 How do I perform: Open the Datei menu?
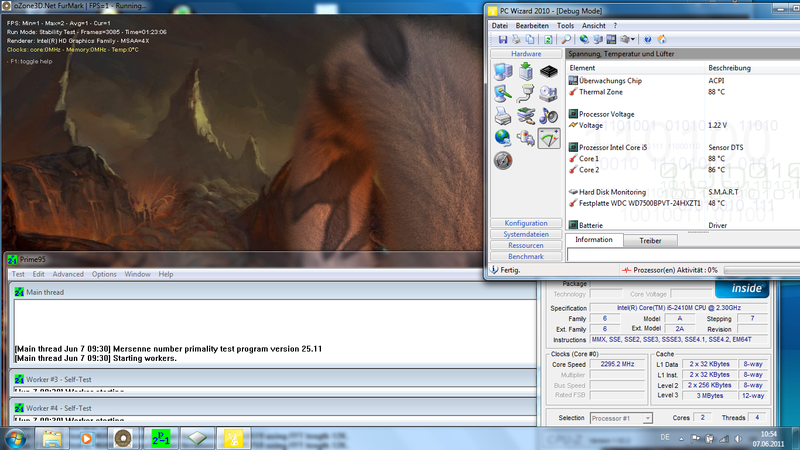point(499,26)
